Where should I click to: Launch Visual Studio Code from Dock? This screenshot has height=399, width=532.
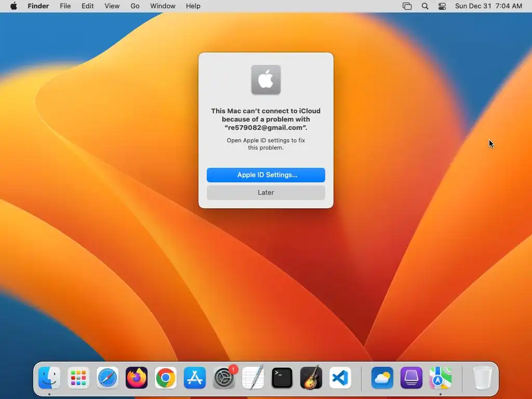[x=340, y=378]
